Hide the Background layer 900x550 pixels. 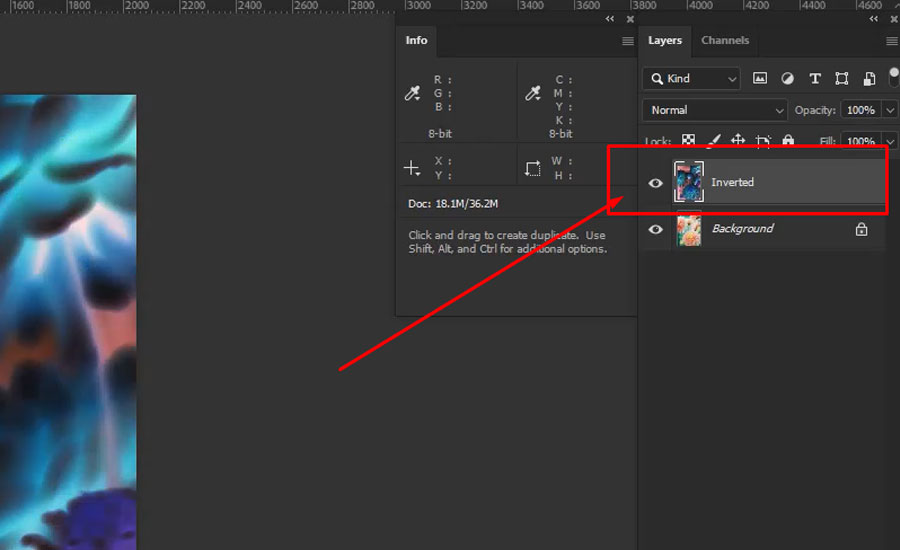click(655, 230)
